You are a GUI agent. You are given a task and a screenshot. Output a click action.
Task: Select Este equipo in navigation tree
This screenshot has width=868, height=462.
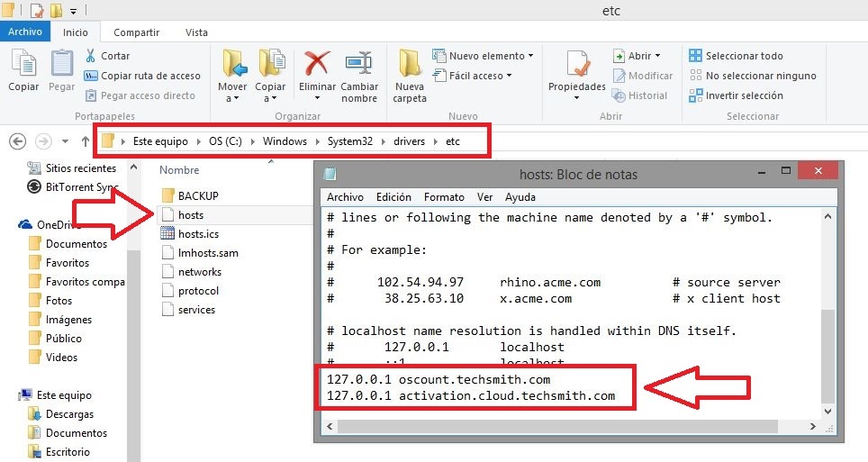click(55, 395)
